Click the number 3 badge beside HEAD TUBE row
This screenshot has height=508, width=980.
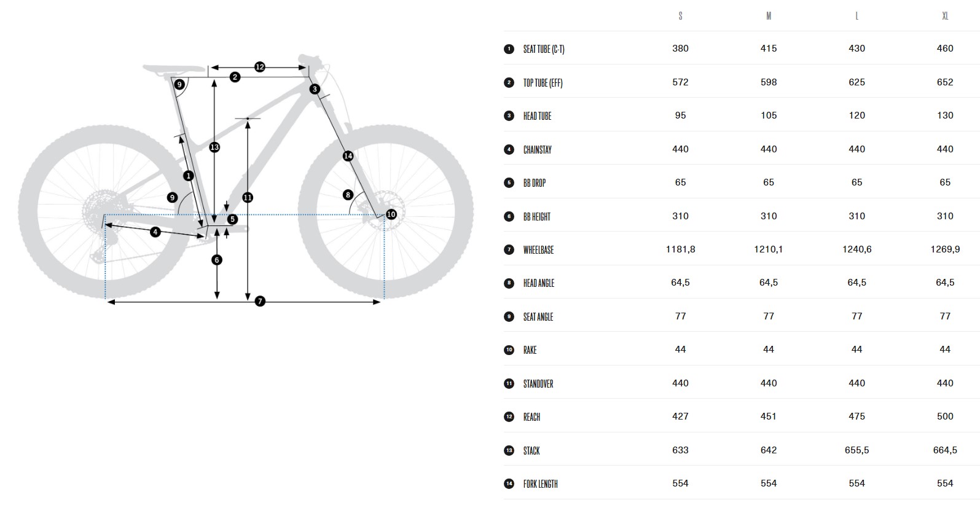click(x=509, y=115)
